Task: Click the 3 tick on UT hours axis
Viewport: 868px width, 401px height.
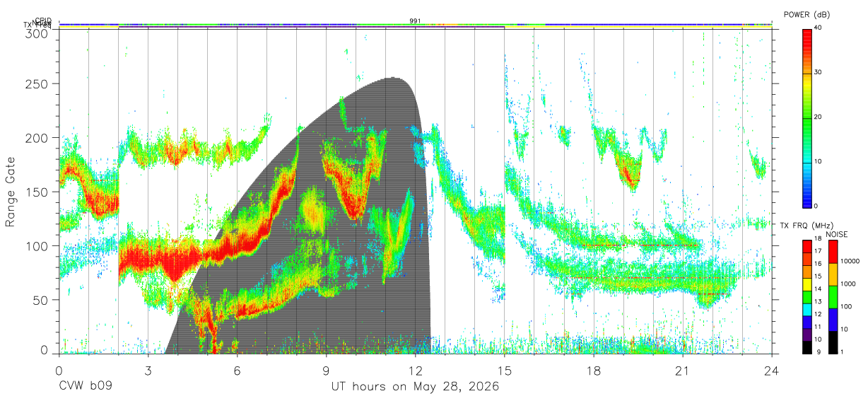Action: pyautogui.click(x=148, y=371)
